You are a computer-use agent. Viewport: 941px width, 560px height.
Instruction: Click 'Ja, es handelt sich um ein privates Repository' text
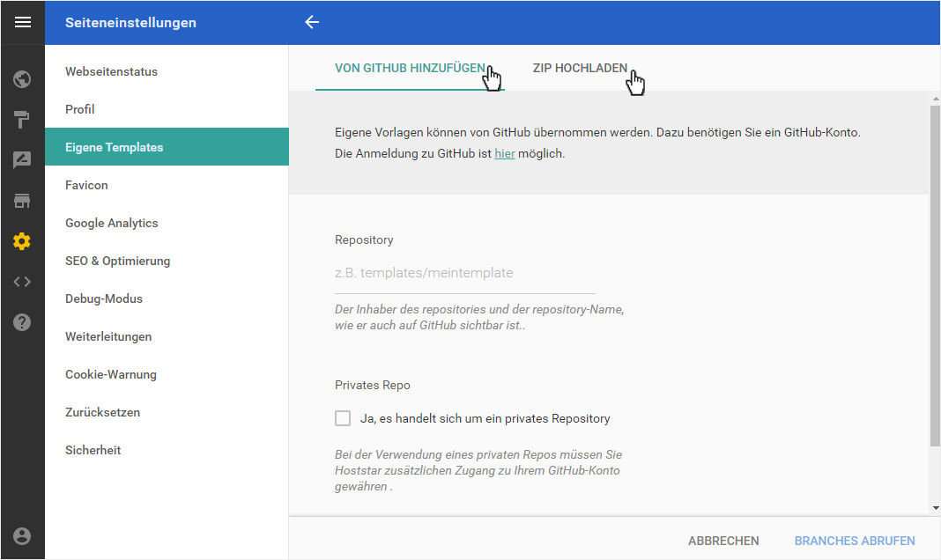485,418
